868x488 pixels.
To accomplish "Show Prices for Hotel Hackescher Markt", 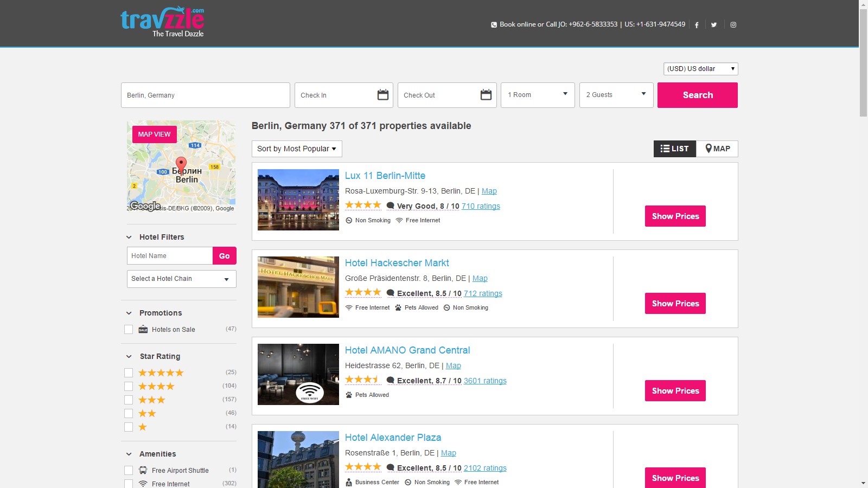I will pyautogui.click(x=675, y=304).
